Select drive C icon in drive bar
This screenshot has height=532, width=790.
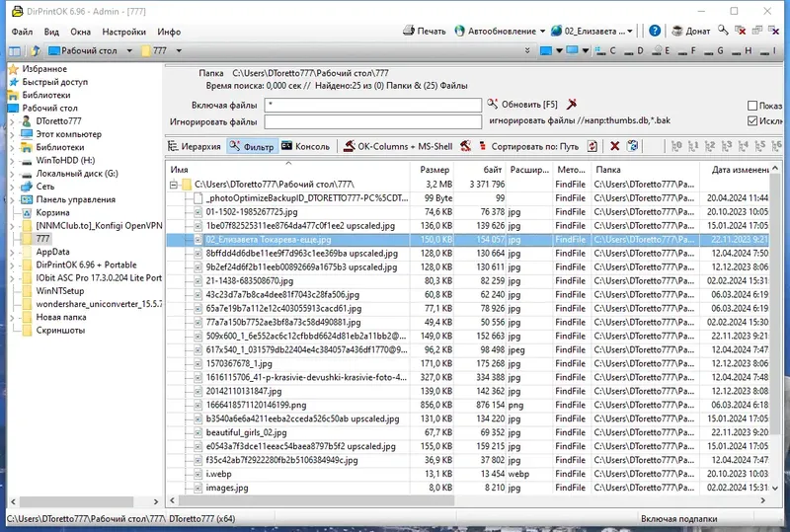(600, 50)
